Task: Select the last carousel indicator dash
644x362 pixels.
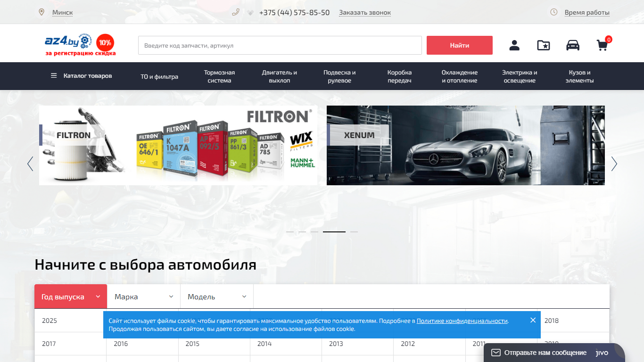Action: pos(354,232)
